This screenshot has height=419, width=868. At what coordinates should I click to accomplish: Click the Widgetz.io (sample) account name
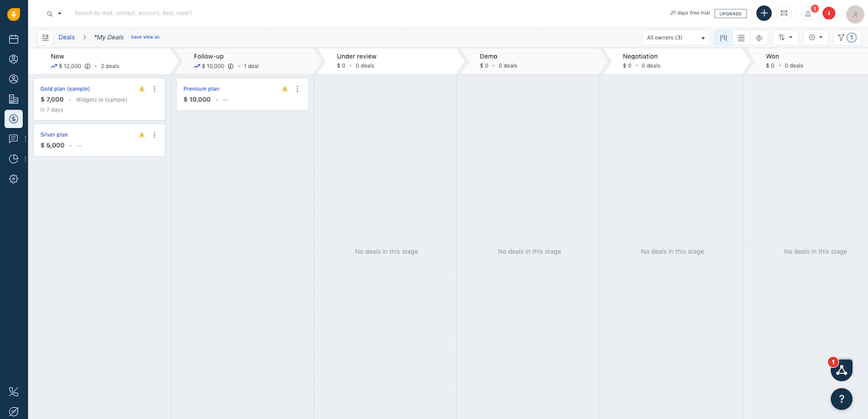click(x=101, y=100)
